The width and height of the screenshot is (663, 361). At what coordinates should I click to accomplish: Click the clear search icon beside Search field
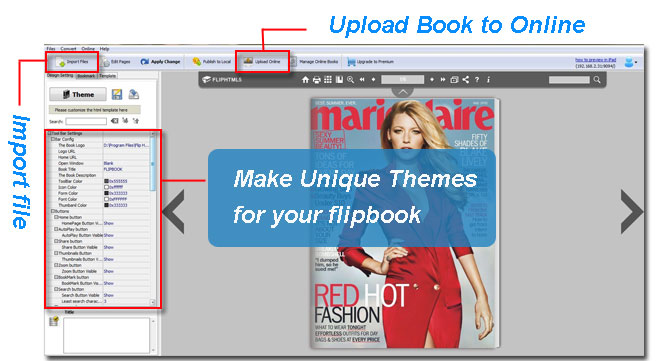click(x=115, y=121)
